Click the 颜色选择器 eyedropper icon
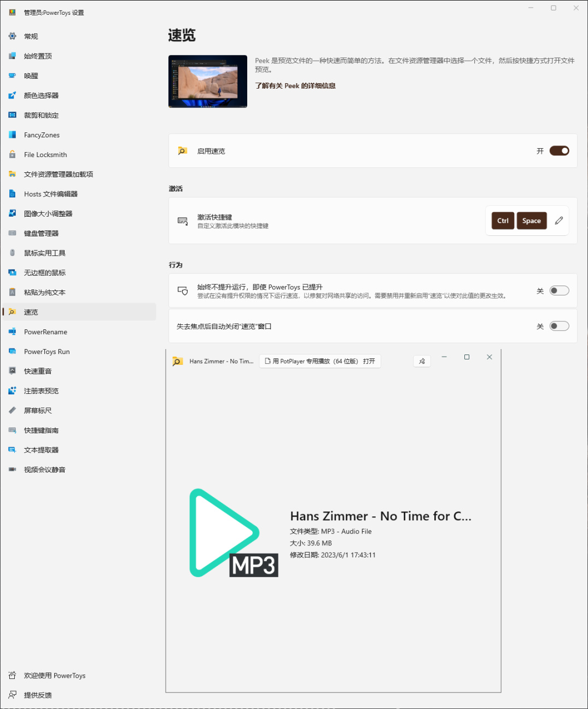This screenshot has height=709, width=588. coord(12,95)
